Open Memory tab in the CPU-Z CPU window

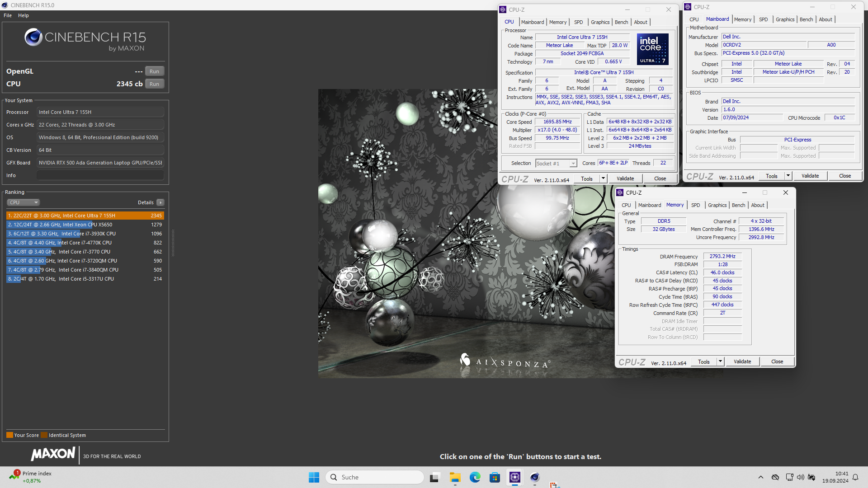[x=558, y=22]
